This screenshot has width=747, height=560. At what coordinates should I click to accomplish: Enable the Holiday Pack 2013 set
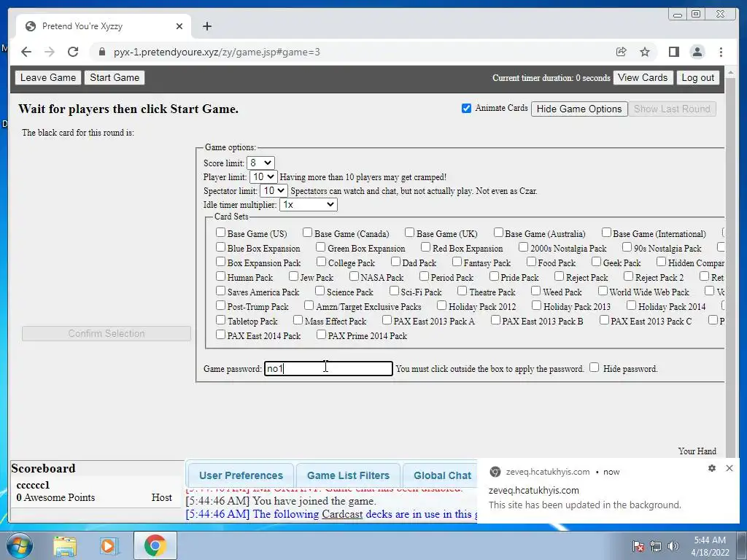pyautogui.click(x=536, y=306)
